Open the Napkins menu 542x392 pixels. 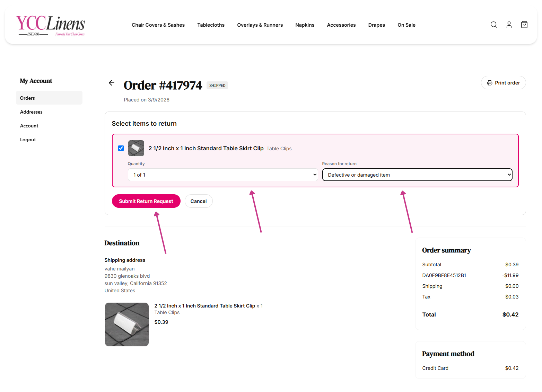(305, 25)
